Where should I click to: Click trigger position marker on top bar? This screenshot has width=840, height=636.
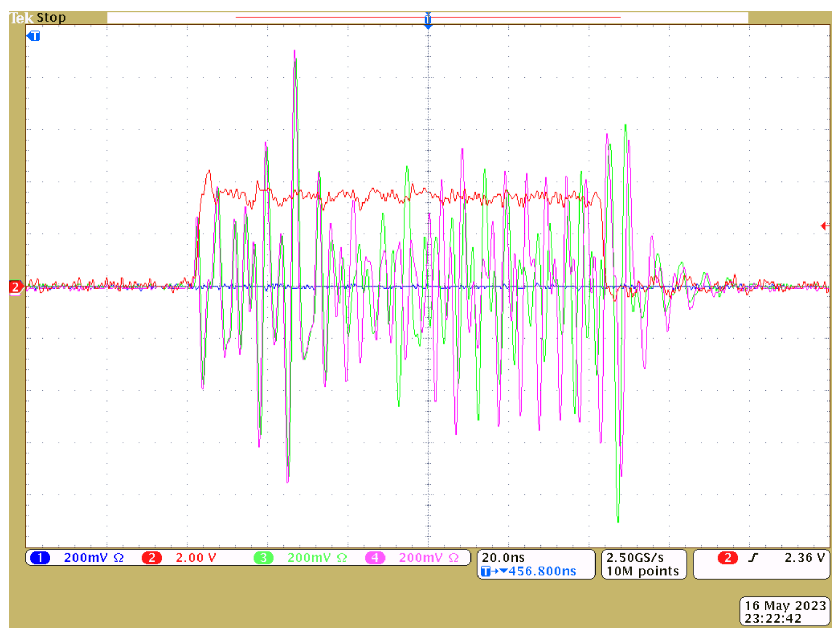(x=428, y=20)
